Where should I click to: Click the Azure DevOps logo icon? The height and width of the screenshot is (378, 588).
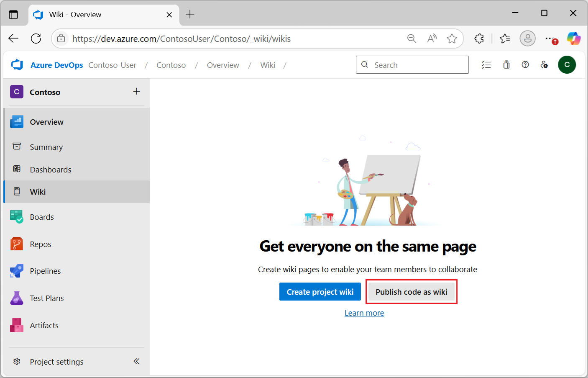17,65
